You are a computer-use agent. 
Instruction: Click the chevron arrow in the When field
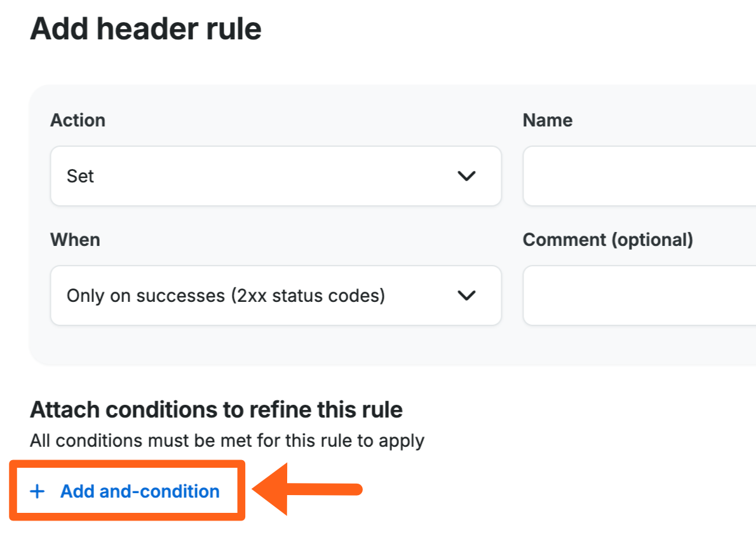(x=466, y=296)
